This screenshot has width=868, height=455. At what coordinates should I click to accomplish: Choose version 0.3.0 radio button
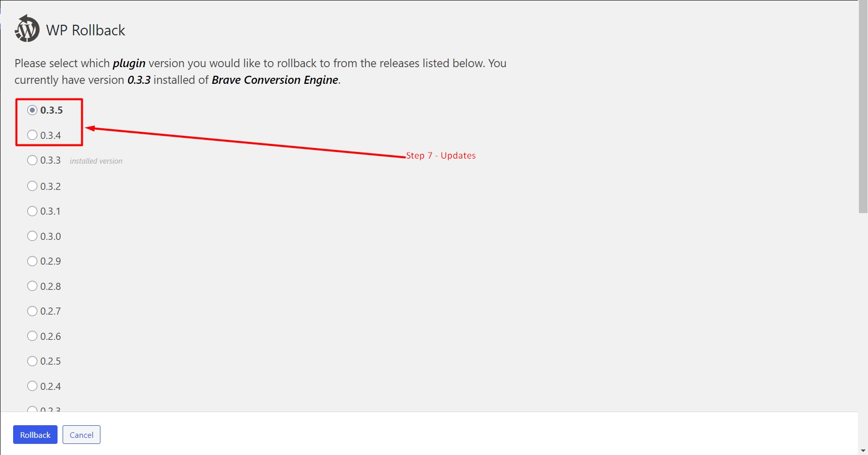pyautogui.click(x=32, y=236)
